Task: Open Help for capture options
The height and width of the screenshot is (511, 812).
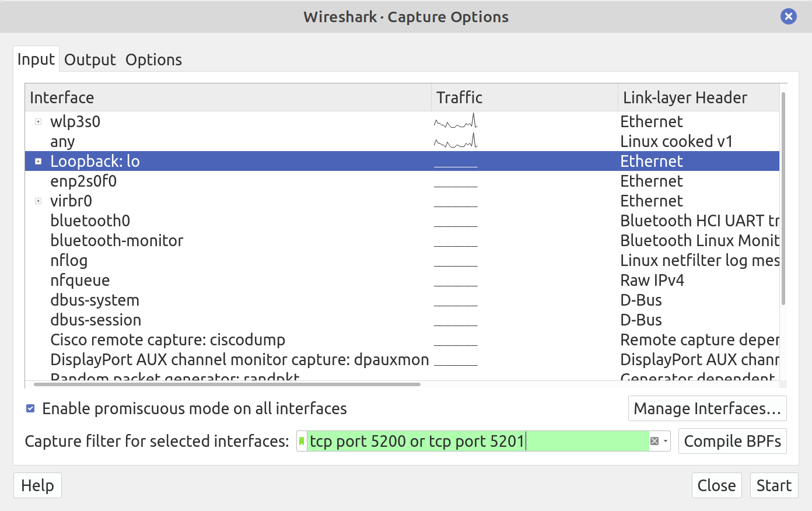Action: click(37, 485)
